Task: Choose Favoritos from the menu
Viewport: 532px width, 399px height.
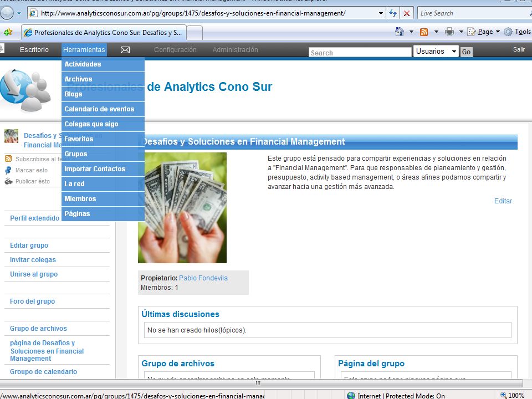Action: (103, 139)
